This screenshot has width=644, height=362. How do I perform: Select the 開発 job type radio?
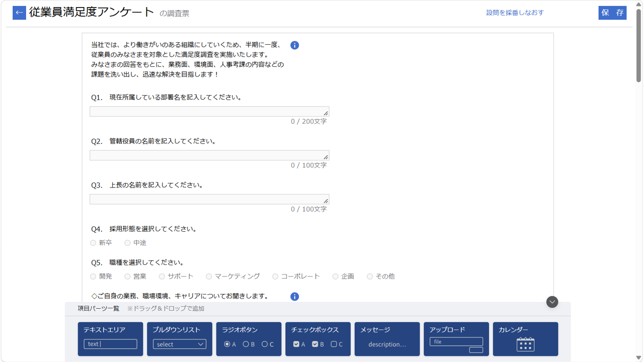click(93, 277)
